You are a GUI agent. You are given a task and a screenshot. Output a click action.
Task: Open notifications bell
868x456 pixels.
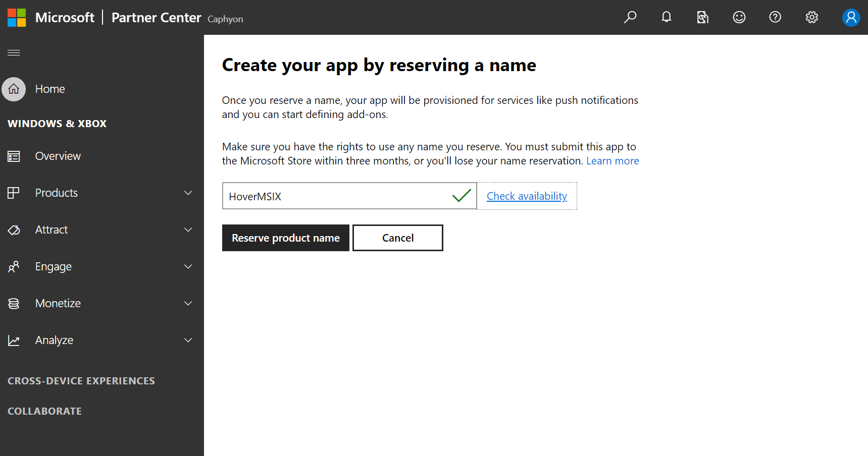(x=667, y=17)
